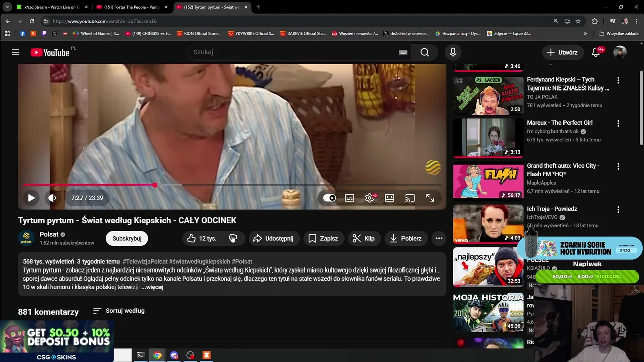
Task: Open the Wheel of Names bookmark
Action: click(96, 33)
